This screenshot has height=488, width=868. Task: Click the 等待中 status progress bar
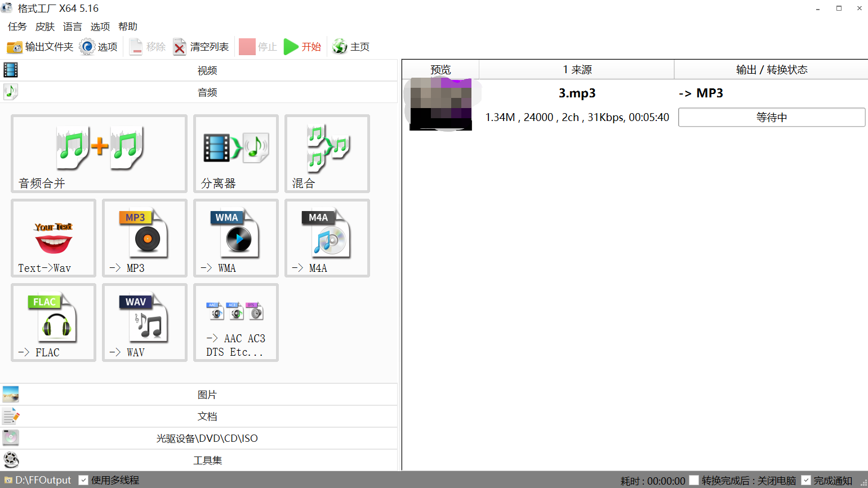pyautogui.click(x=772, y=117)
